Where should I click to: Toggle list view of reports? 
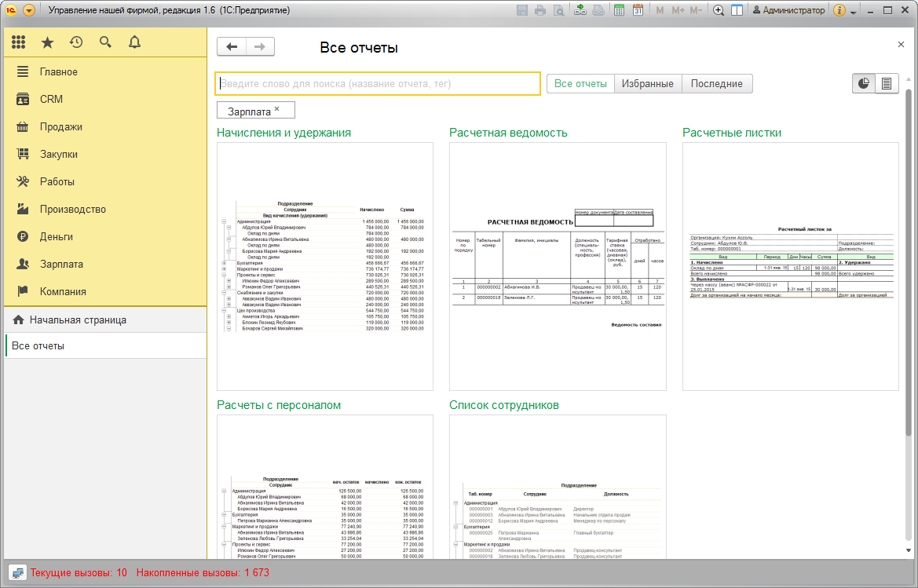(887, 84)
